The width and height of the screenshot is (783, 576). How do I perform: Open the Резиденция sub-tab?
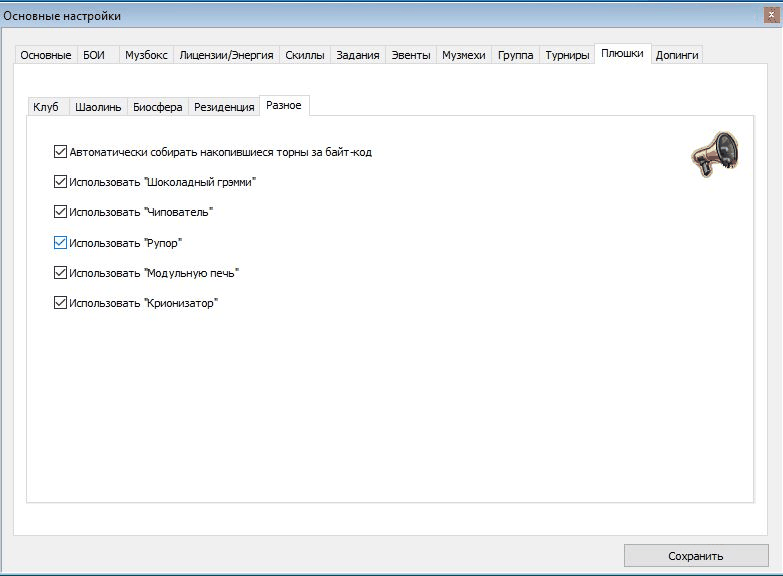[x=224, y=107]
